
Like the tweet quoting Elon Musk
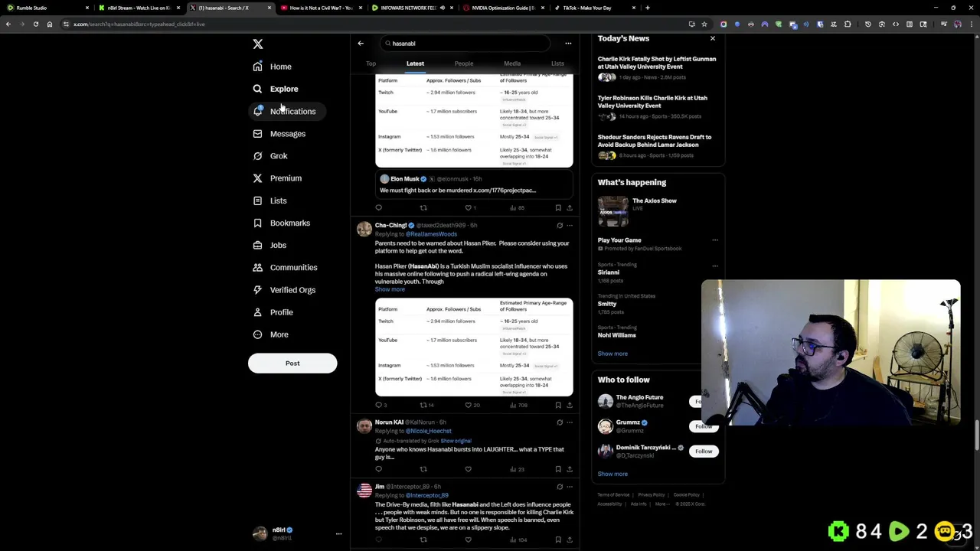pyautogui.click(x=470, y=207)
